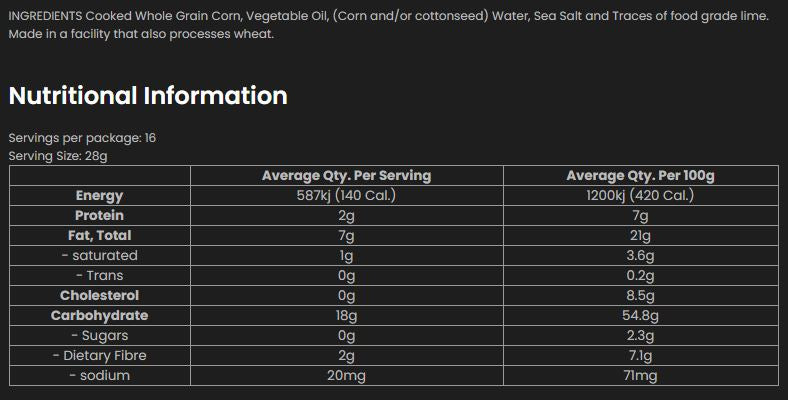Click the Serving Size 28g text
The width and height of the screenshot is (788, 400).
57,156
